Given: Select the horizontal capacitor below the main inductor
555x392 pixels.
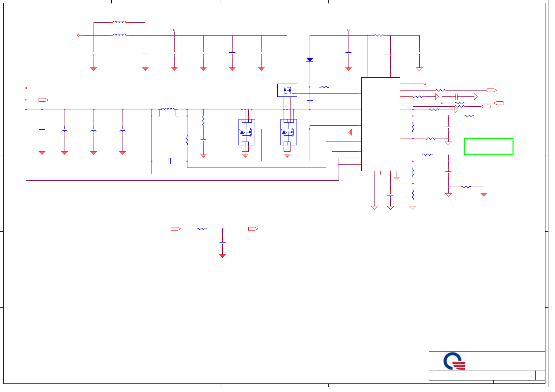Looking at the screenshot, I should pos(170,161).
